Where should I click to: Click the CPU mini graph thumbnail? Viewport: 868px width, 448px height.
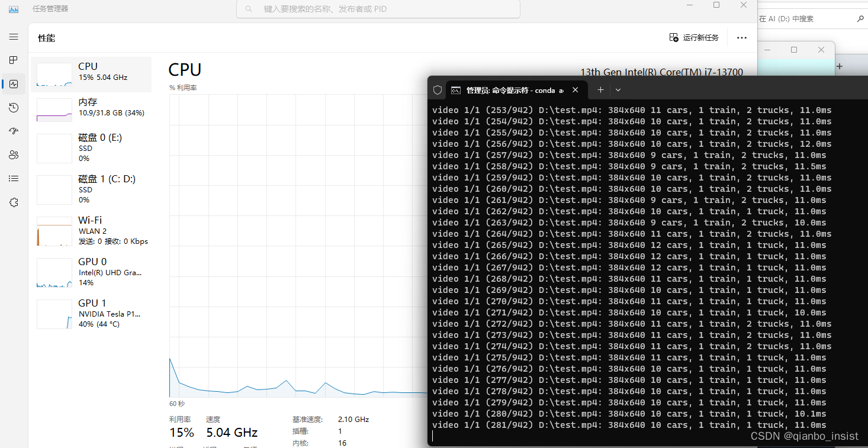(x=54, y=75)
